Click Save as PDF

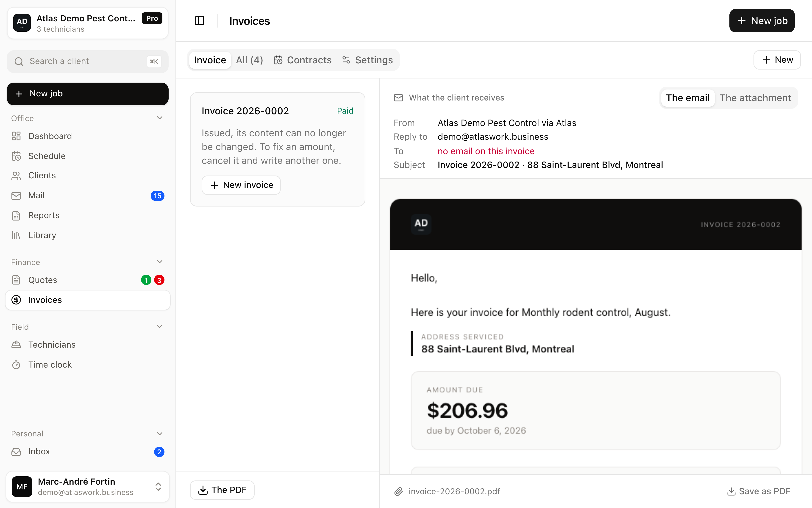(x=759, y=491)
